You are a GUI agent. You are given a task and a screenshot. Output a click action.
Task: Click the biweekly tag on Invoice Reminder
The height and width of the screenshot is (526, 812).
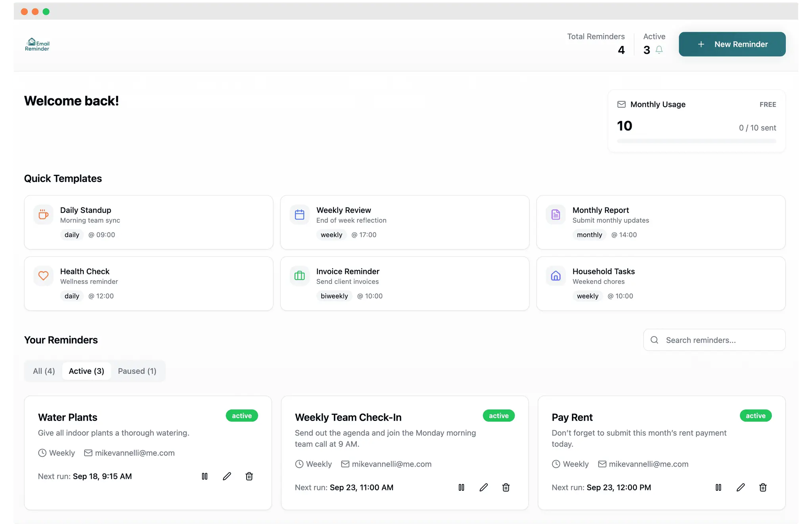(334, 296)
